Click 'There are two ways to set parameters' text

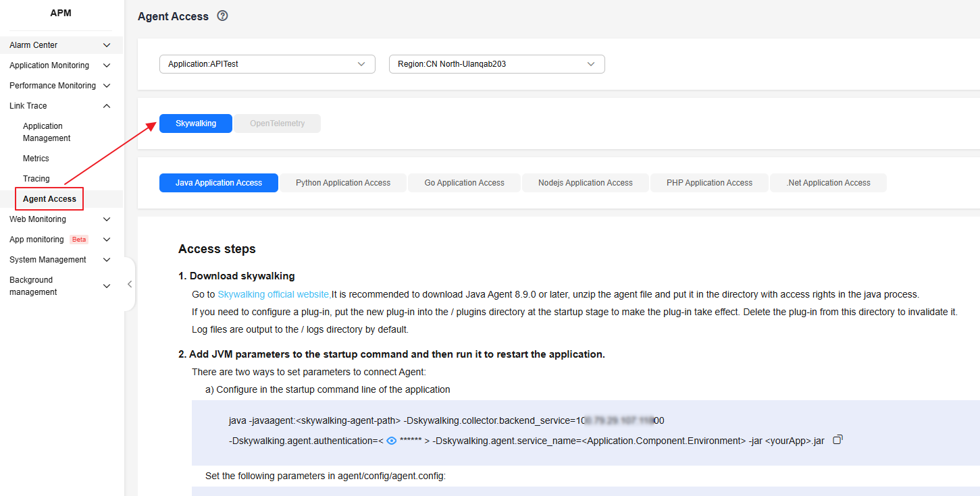[x=309, y=372]
